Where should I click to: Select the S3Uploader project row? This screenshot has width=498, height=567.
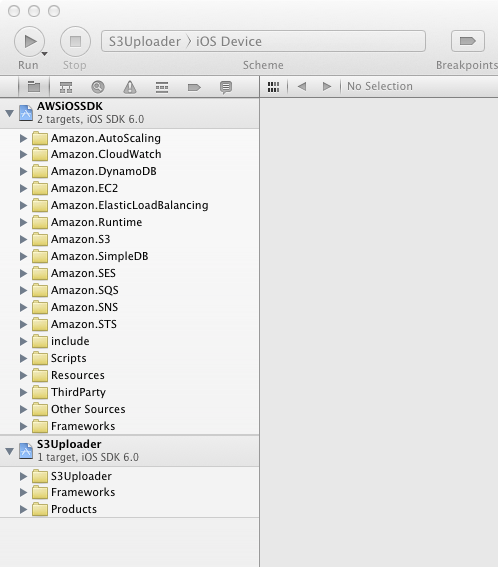coord(129,451)
